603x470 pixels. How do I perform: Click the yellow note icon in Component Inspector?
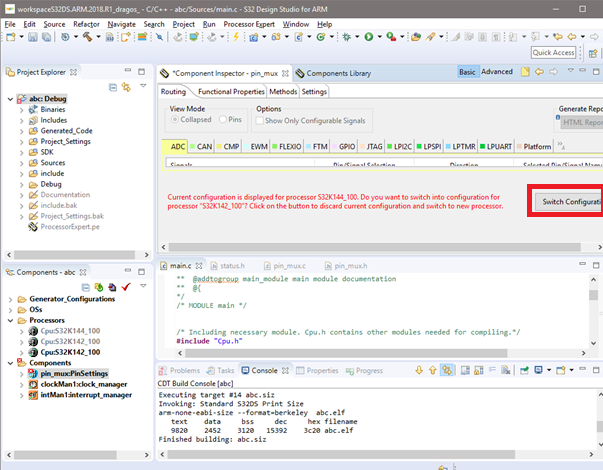tap(525, 72)
